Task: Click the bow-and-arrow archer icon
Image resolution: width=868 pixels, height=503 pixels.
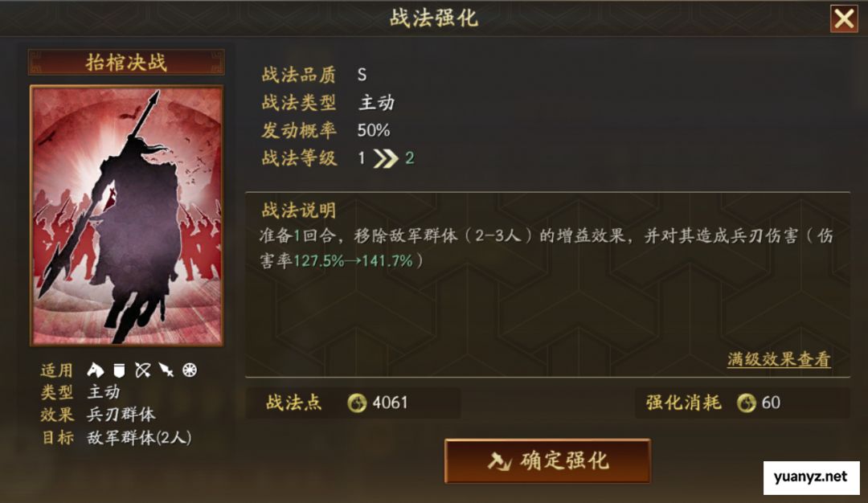Action: 143,370
